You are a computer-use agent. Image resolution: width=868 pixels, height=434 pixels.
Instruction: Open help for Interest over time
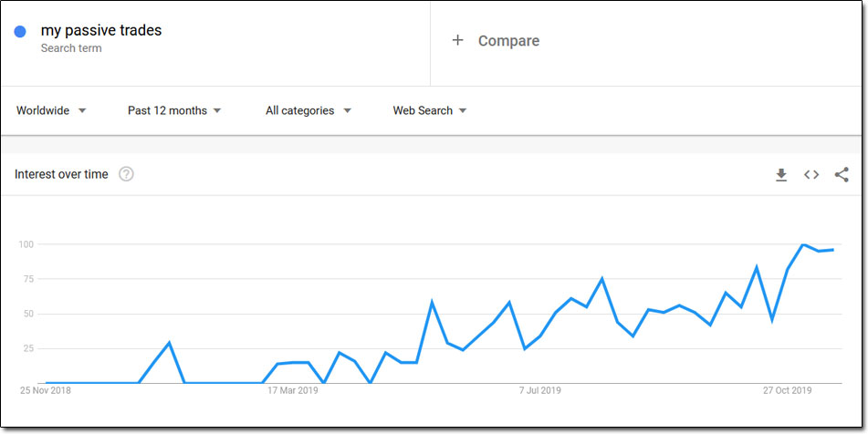coord(126,175)
